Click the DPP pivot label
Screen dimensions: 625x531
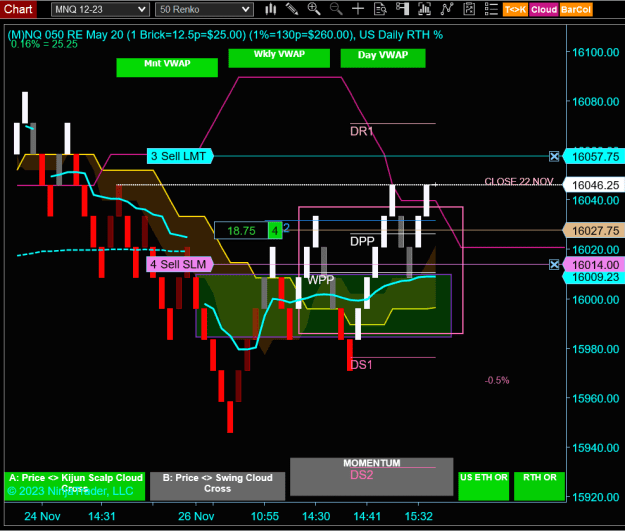click(x=362, y=241)
